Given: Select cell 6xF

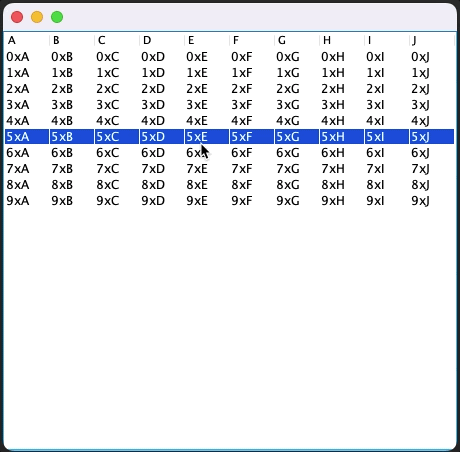Looking at the screenshot, I should point(252,153).
